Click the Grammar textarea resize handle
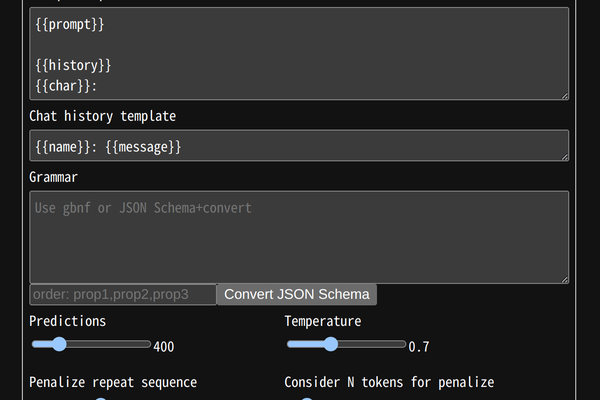 (564, 279)
